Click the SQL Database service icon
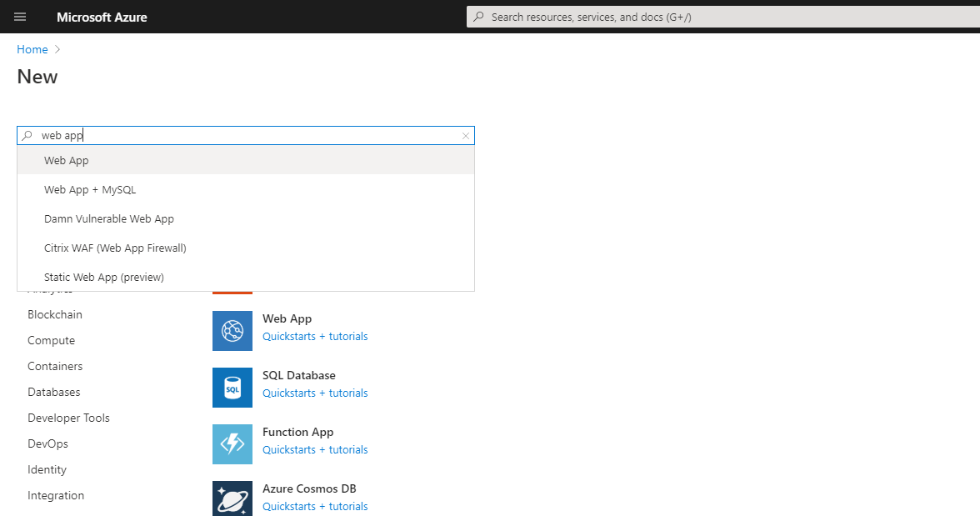 (x=232, y=387)
